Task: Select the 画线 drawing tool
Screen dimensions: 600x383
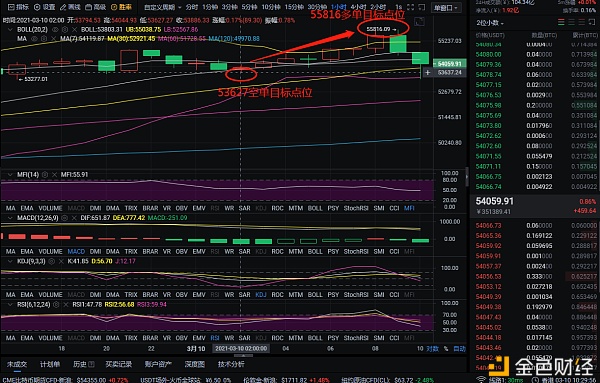Action: [x=70, y=7]
